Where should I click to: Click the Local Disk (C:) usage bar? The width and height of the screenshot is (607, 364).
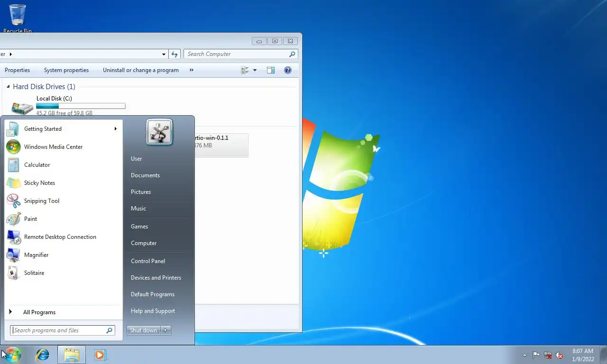click(x=81, y=106)
